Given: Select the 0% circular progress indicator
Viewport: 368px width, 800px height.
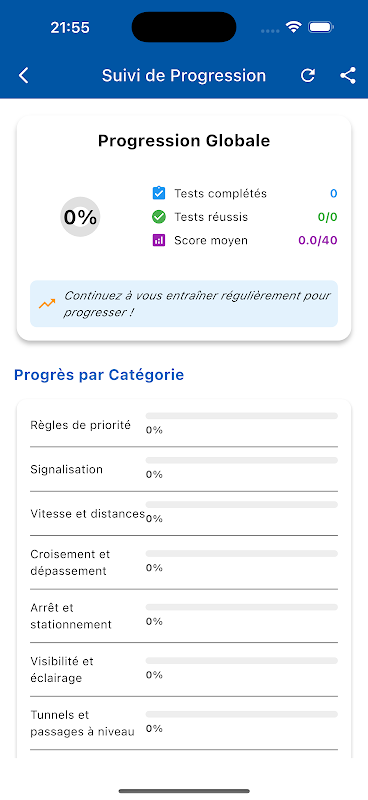Looking at the screenshot, I should [x=80, y=217].
